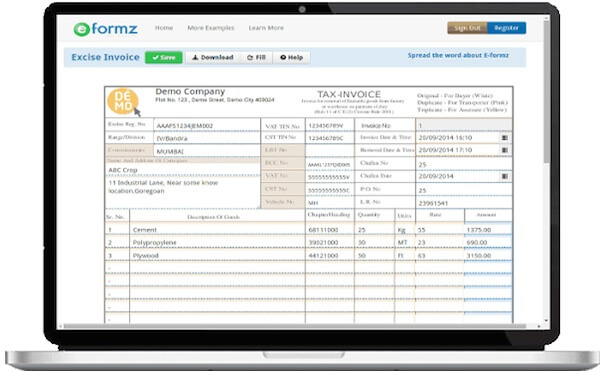Screen dimensions: 600x371
Task: Open Help for this form
Action: (292, 57)
